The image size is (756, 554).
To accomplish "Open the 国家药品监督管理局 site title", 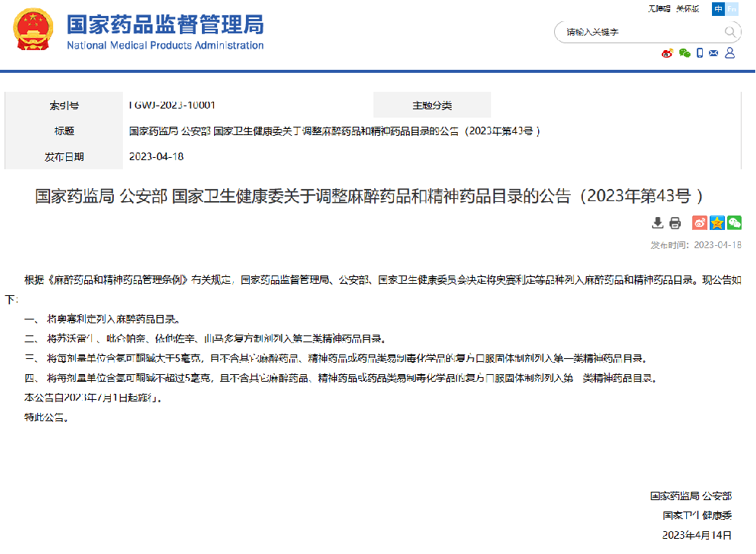I will 165,25.
